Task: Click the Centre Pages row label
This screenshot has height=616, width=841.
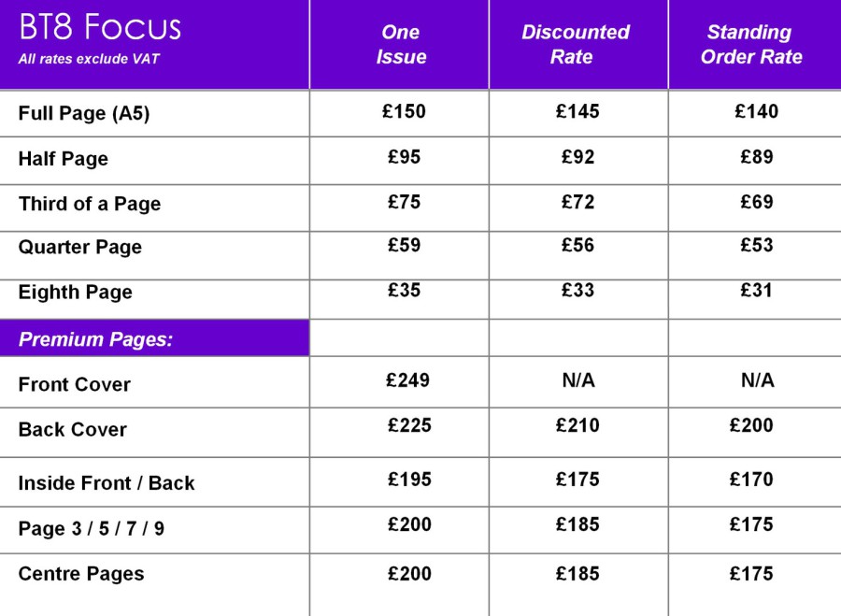Action: pos(81,574)
